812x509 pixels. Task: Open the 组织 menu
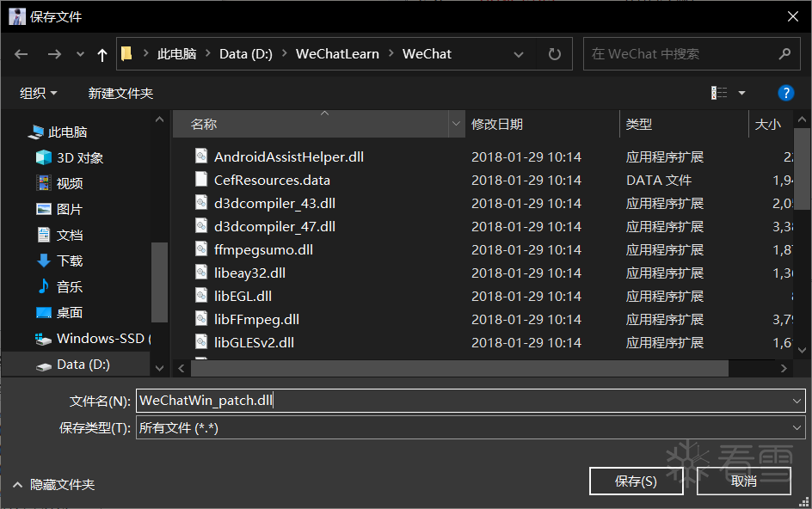39,93
